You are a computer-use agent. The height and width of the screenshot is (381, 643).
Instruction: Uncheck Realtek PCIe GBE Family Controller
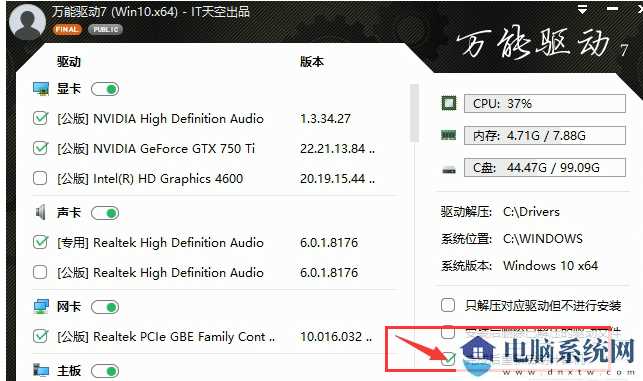tap(40, 336)
